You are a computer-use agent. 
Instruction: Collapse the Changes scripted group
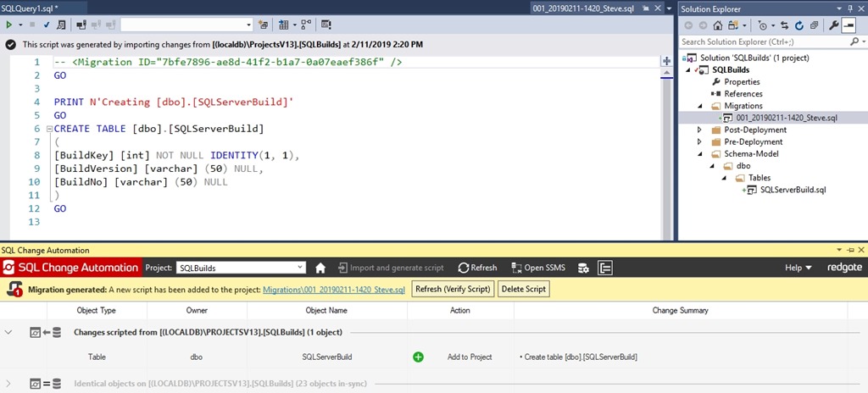tap(9, 333)
